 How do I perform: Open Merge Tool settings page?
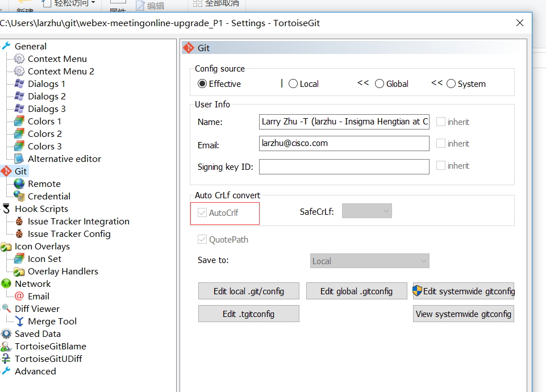[52, 322]
